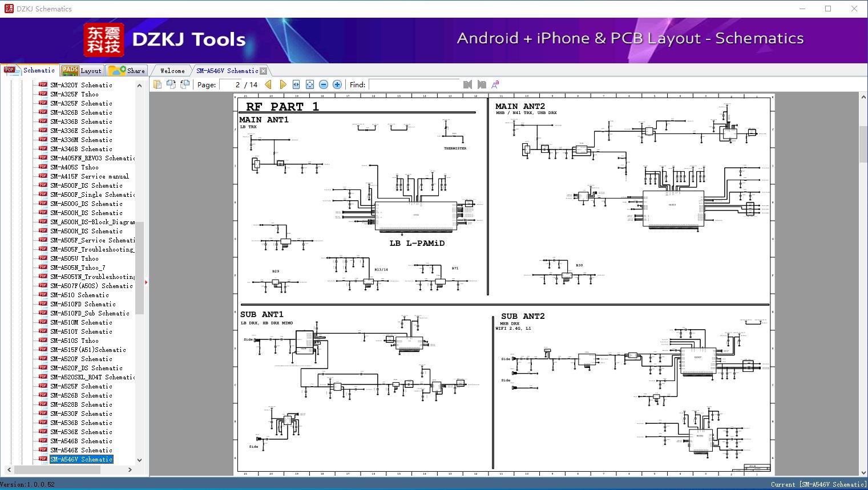The height and width of the screenshot is (490, 868).
Task: Select SM-A326B Schematic tree item
Action: tap(81, 112)
